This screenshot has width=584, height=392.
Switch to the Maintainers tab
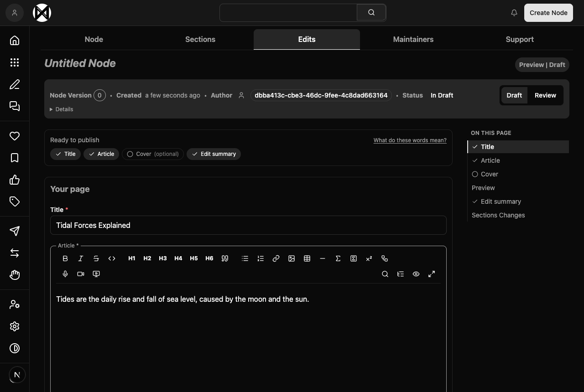(x=413, y=39)
